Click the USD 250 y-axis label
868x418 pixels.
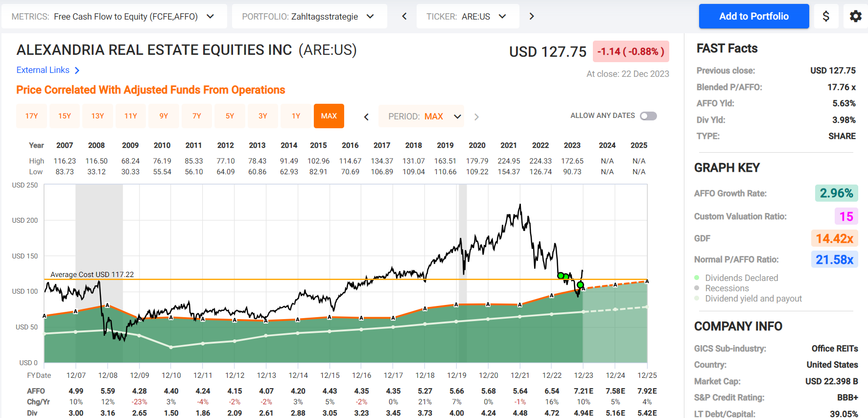(x=25, y=185)
